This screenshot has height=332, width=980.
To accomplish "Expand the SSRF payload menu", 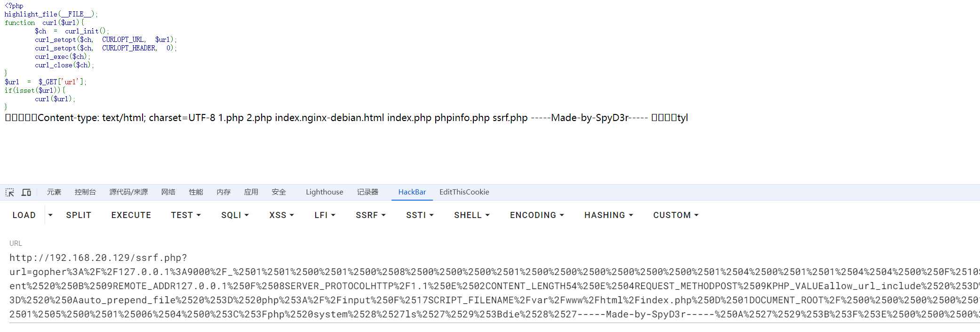I will pyautogui.click(x=370, y=215).
